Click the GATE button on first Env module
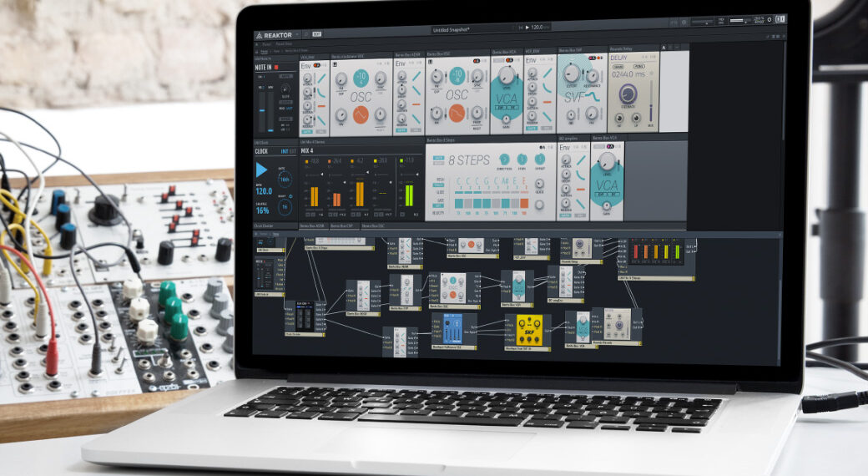Viewport: 868px width, 476px height. [x=306, y=132]
